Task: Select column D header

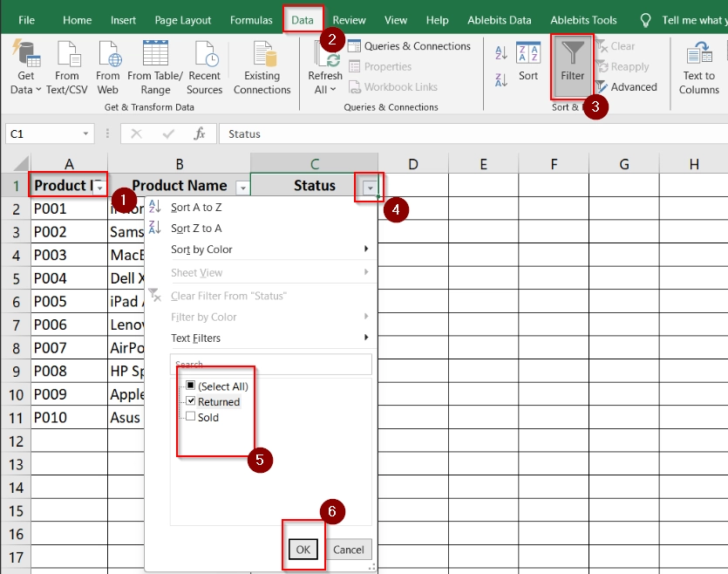Action: (413, 163)
